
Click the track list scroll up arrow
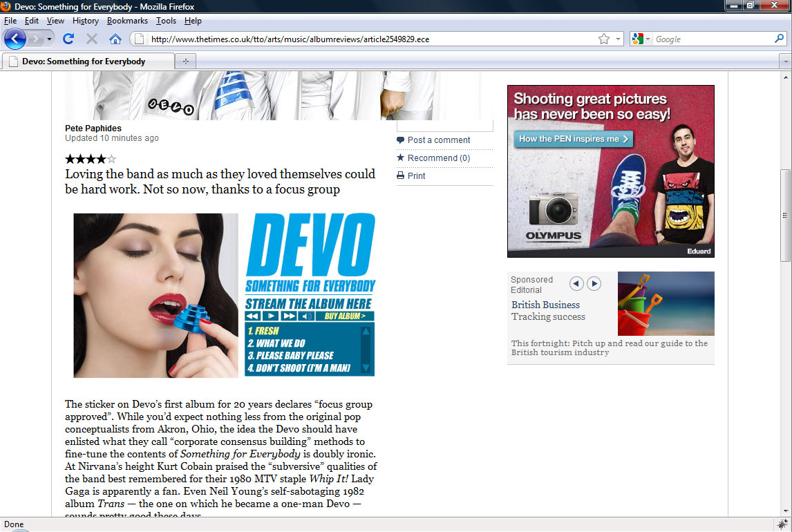(366, 332)
